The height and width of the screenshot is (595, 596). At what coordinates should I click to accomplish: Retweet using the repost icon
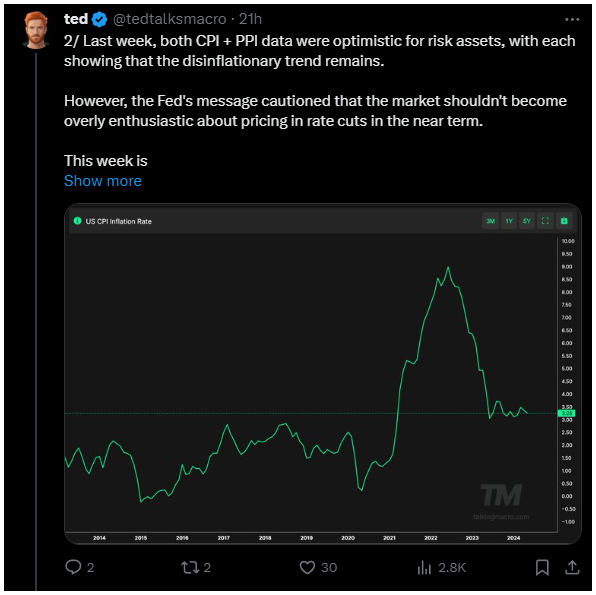190,567
